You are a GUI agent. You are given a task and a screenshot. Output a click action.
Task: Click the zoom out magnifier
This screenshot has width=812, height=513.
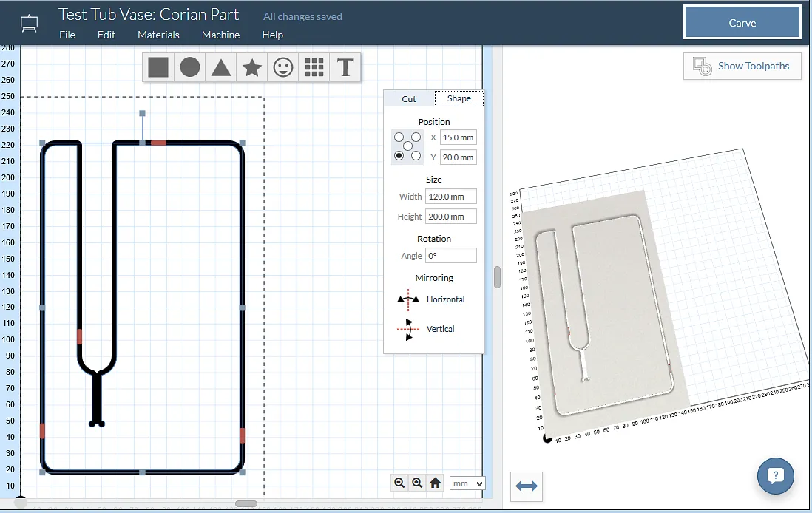(399, 483)
